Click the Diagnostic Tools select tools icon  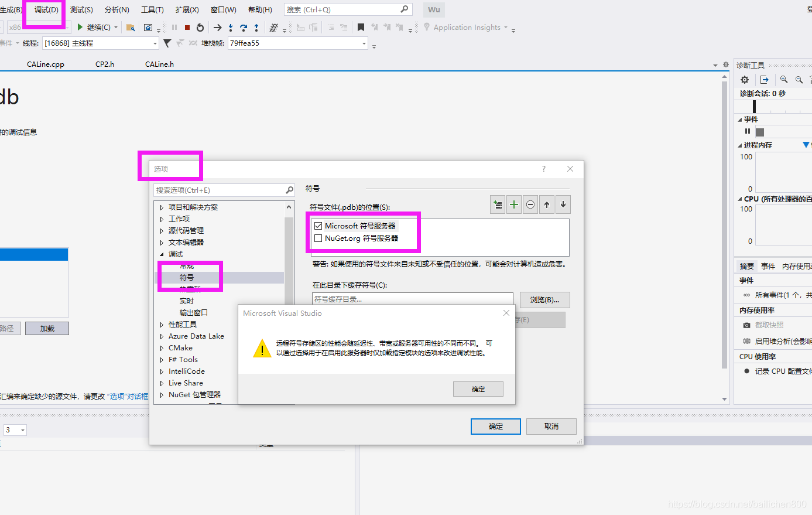[x=764, y=80]
